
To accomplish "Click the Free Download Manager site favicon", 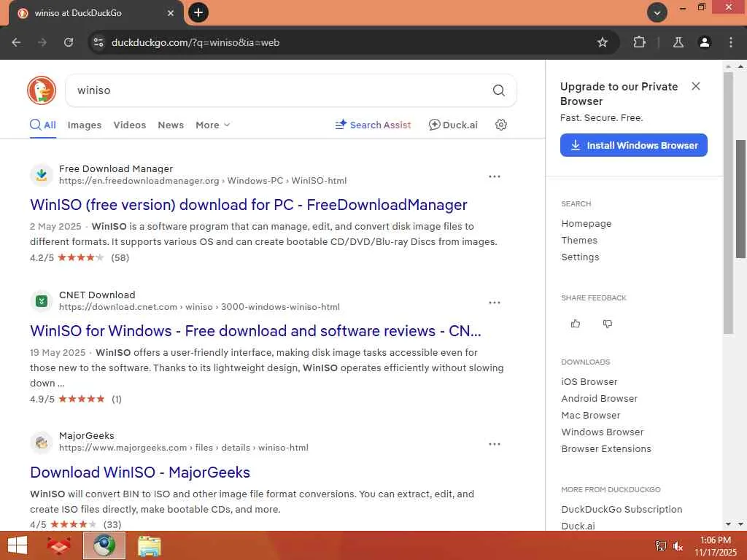I will point(42,175).
